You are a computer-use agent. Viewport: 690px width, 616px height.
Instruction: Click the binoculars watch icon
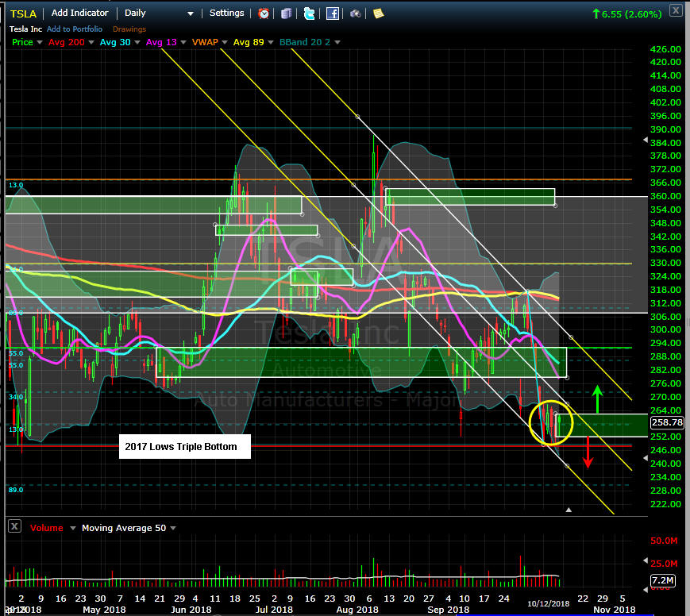point(356,13)
